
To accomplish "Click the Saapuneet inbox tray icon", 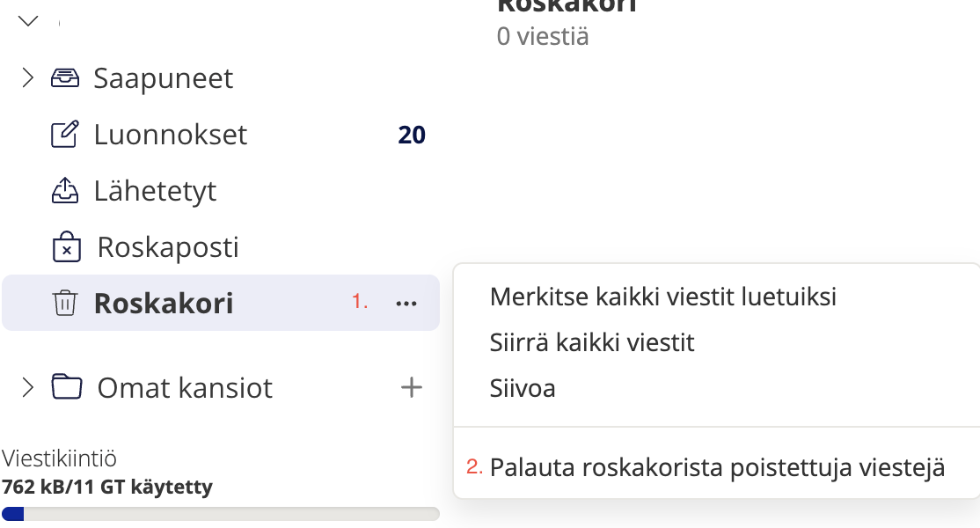I will click(x=64, y=78).
